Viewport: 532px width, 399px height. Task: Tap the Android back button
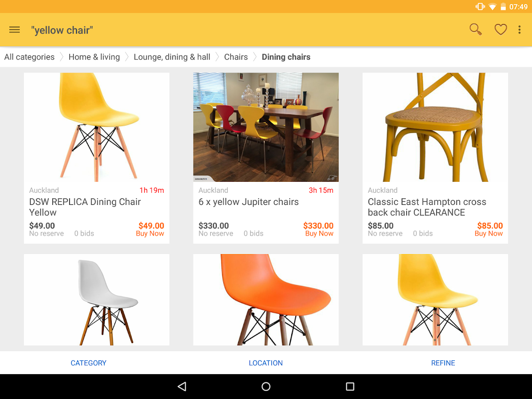[182, 387]
